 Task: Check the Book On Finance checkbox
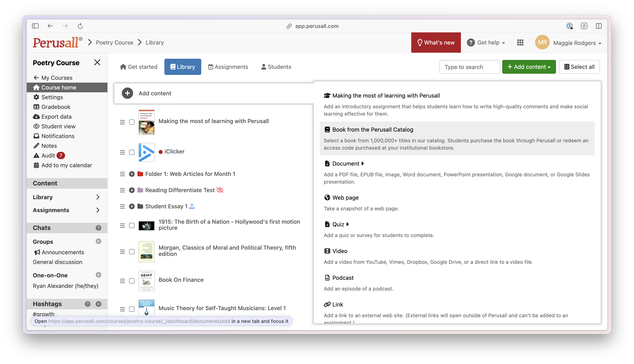(132, 281)
